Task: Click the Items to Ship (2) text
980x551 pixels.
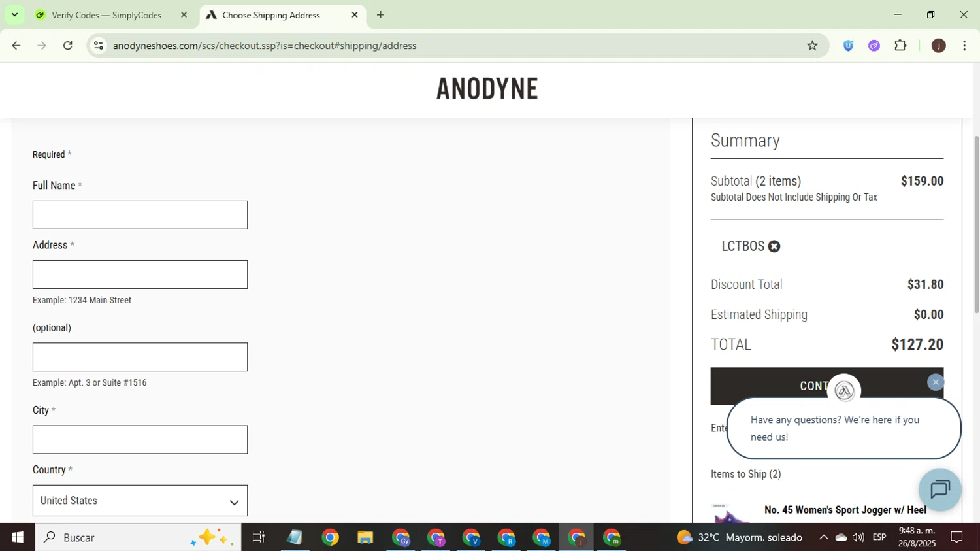Action: point(746,474)
